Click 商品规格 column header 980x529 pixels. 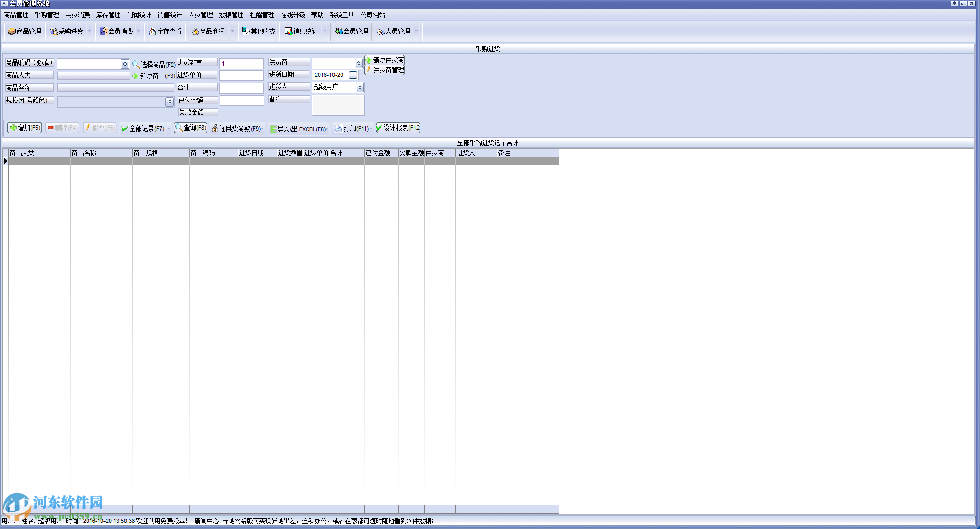(x=161, y=153)
